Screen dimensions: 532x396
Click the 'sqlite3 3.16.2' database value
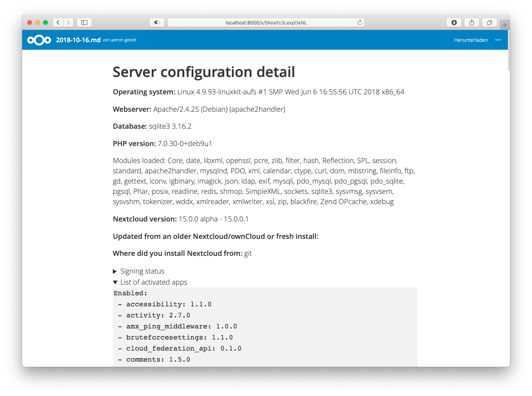click(x=170, y=126)
